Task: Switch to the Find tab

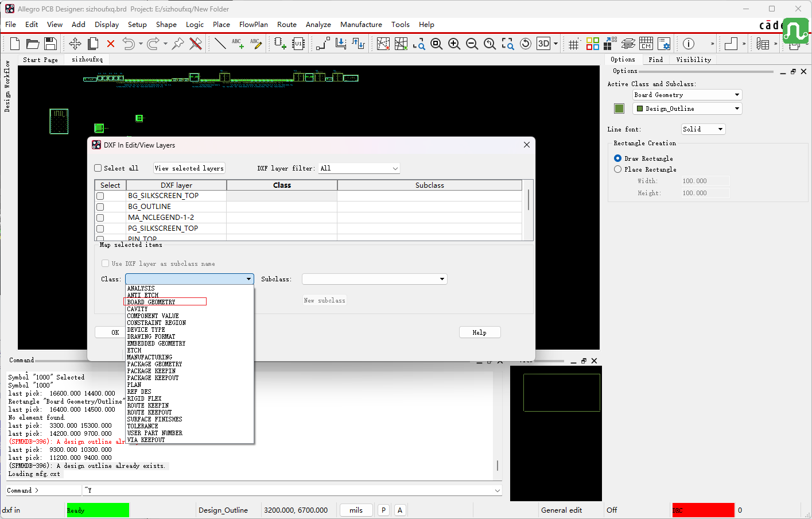Action: (x=656, y=60)
